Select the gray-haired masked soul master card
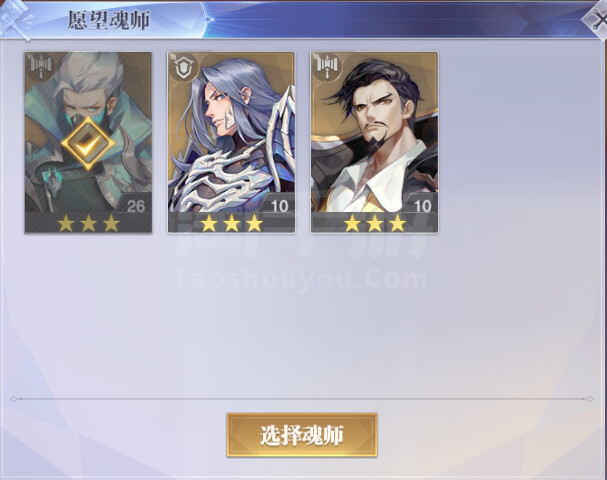The width and height of the screenshot is (607, 480). 88,142
